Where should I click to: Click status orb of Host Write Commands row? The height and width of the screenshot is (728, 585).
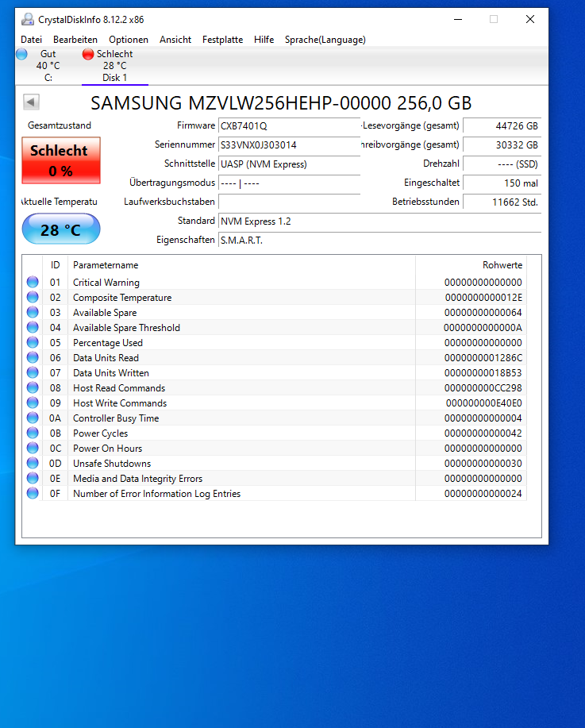pyautogui.click(x=33, y=403)
